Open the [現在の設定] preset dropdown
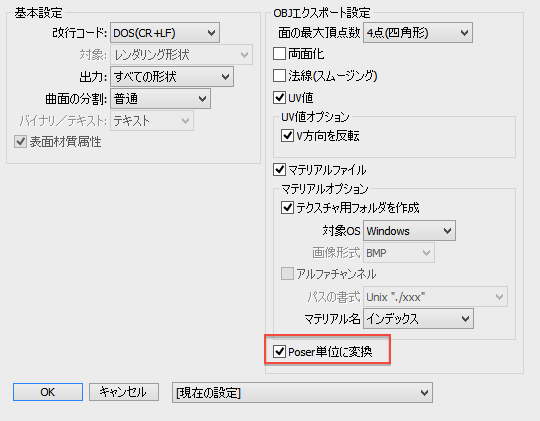The width and height of the screenshot is (540, 421). pyautogui.click(x=302, y=392)
